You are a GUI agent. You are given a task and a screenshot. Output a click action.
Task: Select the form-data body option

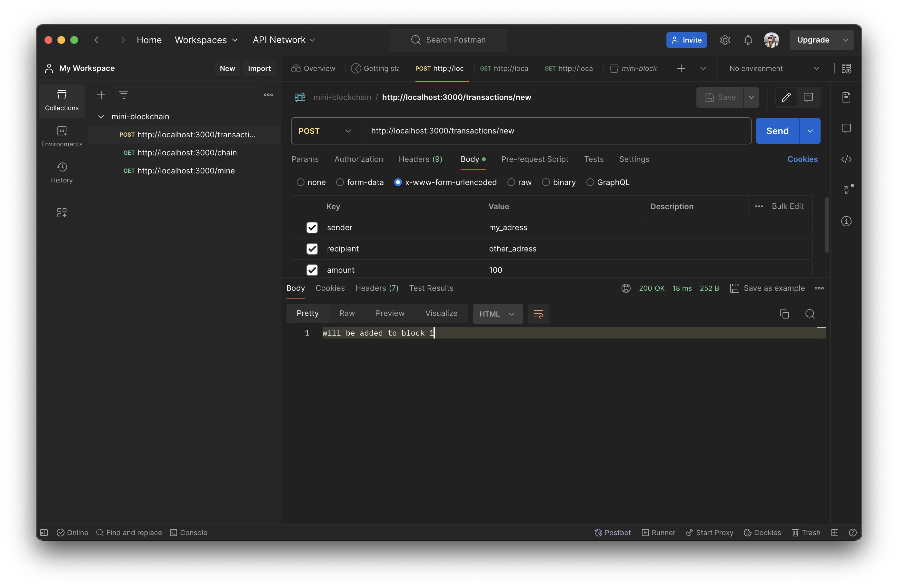340,182
